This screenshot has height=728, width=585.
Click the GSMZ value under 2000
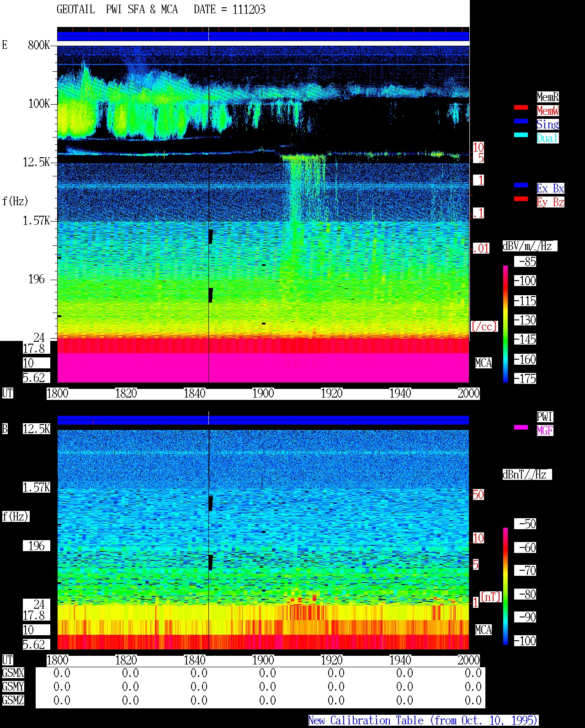[473, 701]
